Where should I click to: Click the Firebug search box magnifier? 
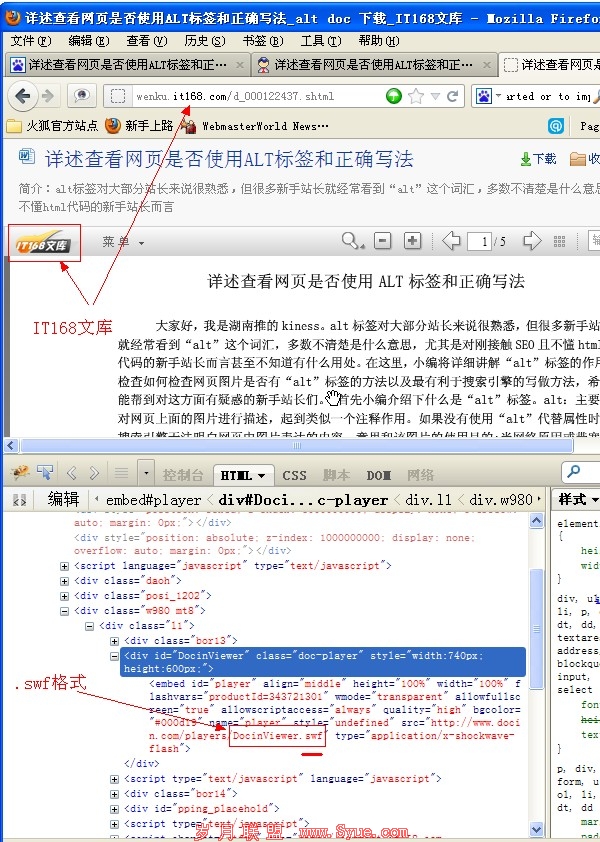click(x=574, y=471)
